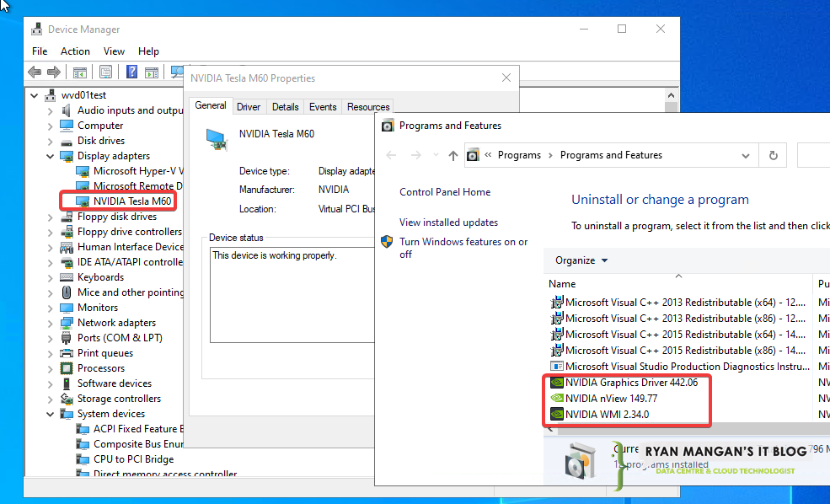Expand the Mice and other pointing devices node
The image size is (830, 504).
(x=51, y=292)
